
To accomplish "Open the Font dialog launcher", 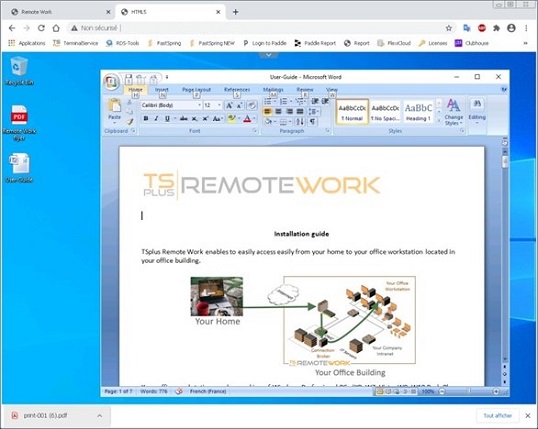I will [x=255, y=131].
